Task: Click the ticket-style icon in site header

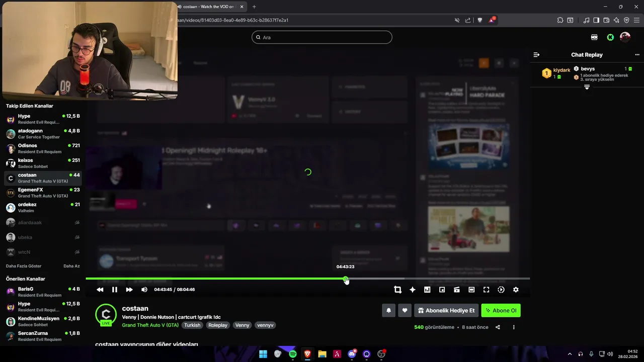Action: (594, 37)
